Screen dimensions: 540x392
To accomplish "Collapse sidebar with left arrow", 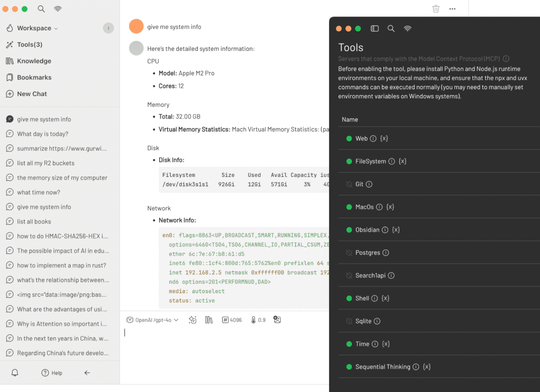I will pos(87,373).
